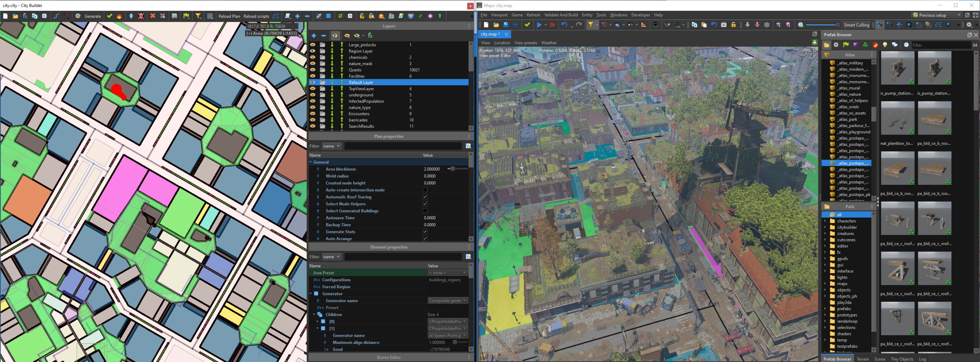Viewport: 980px width, 362px height.
Task: Click the light bulb icon in Prefab Browser
Action: coord(885,45)
